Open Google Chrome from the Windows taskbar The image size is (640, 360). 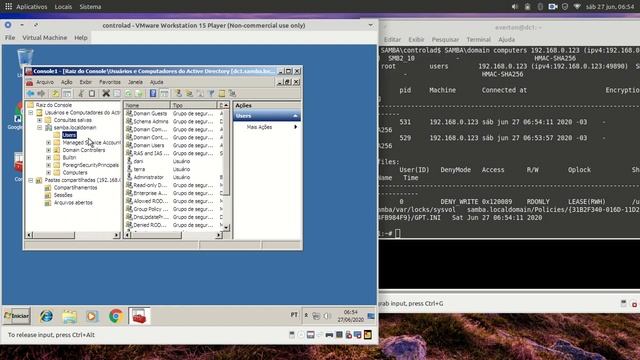116,316
